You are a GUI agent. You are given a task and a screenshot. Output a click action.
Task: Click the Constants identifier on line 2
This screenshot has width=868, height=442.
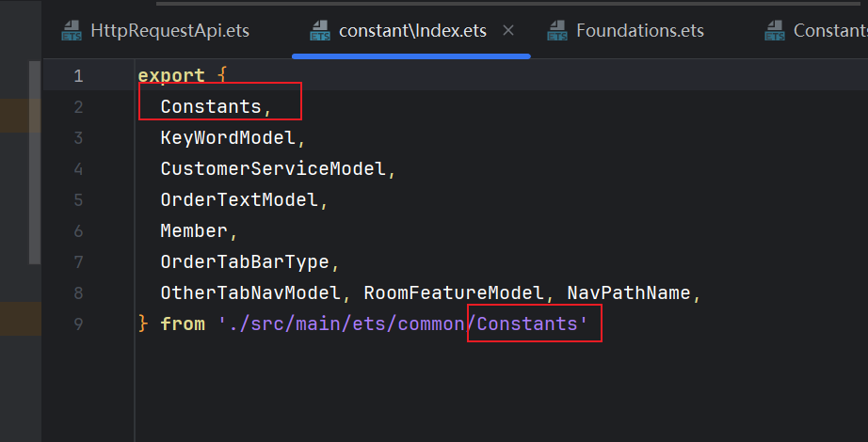pyautogui.click(x=210, y=107)
